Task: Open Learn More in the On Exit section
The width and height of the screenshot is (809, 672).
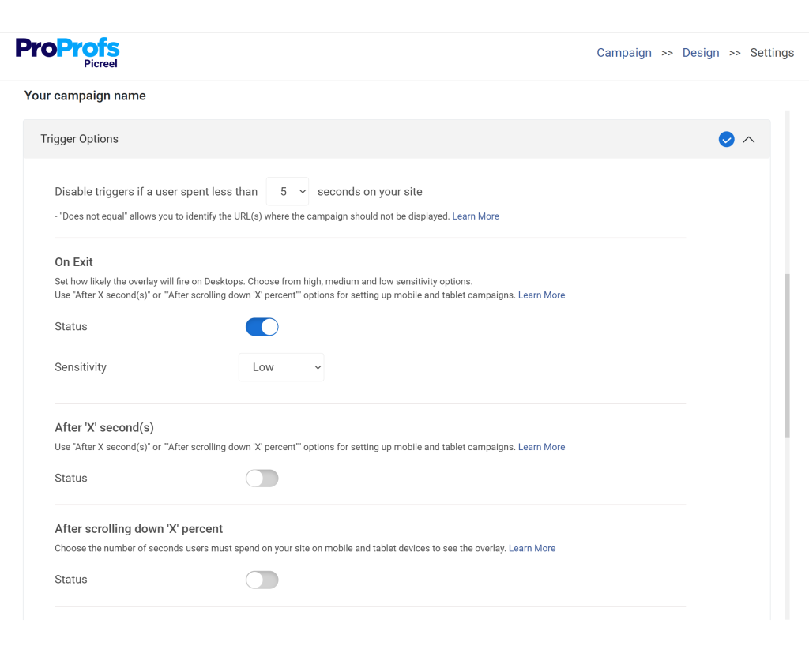Action: (541, 295)
